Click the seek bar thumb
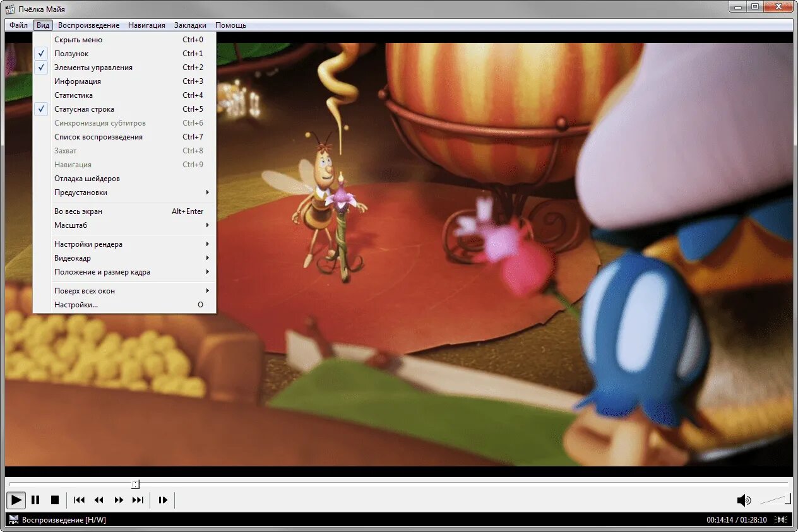This screenshot has height=532, width=798. pos(135,484)
